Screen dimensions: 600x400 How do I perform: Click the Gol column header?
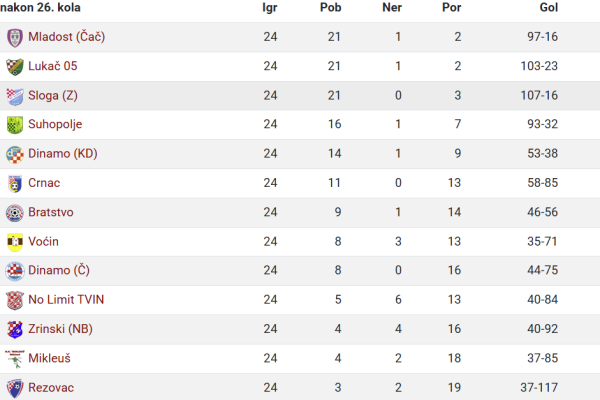coord(549,8)
